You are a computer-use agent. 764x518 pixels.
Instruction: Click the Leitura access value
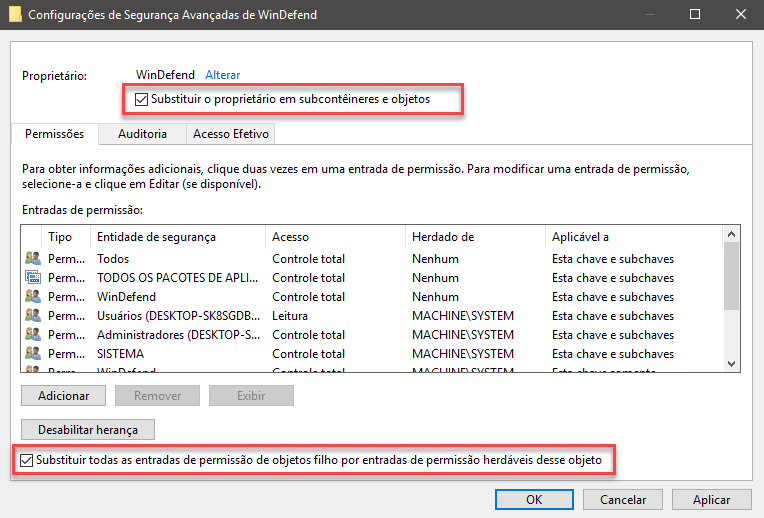point(290,316)
